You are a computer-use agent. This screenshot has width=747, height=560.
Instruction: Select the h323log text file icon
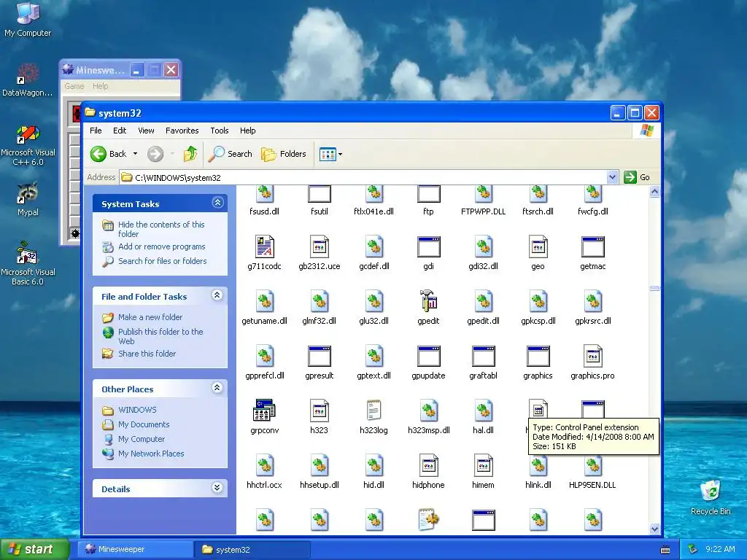(x=374, y=410)
